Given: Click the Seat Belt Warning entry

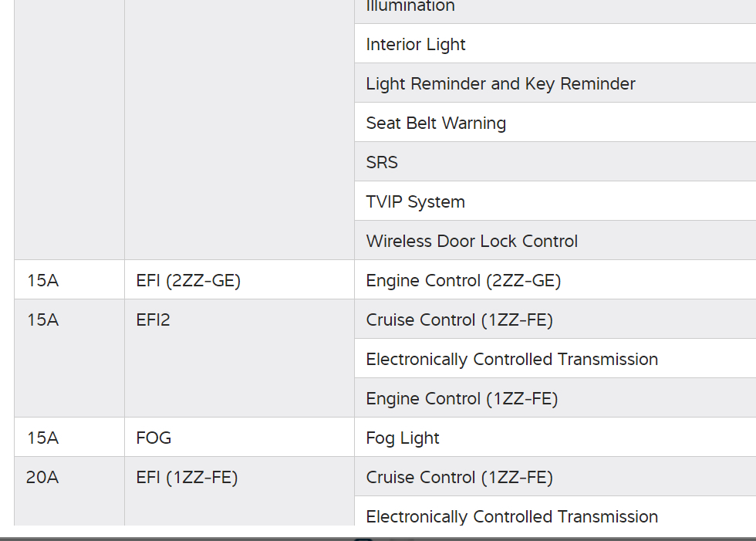Looking at the screenshot, I should click(x=436, y=123).
